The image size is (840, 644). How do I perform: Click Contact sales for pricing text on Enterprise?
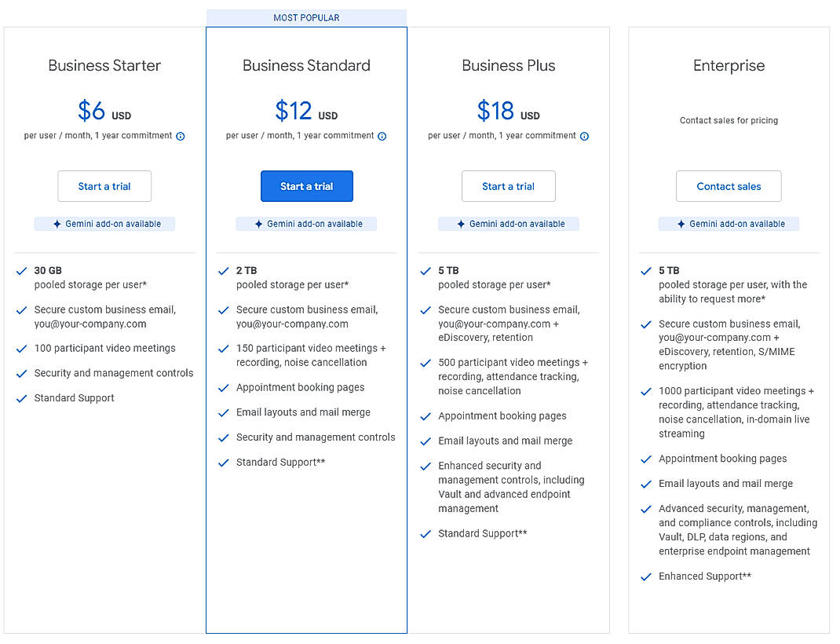click(x=729, y=120)
